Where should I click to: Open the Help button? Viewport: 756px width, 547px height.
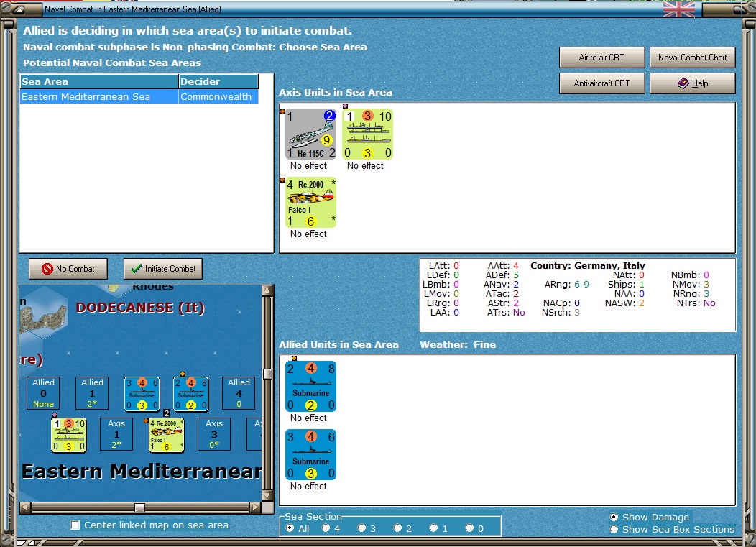pyautogui.click(x=692, y=83)
